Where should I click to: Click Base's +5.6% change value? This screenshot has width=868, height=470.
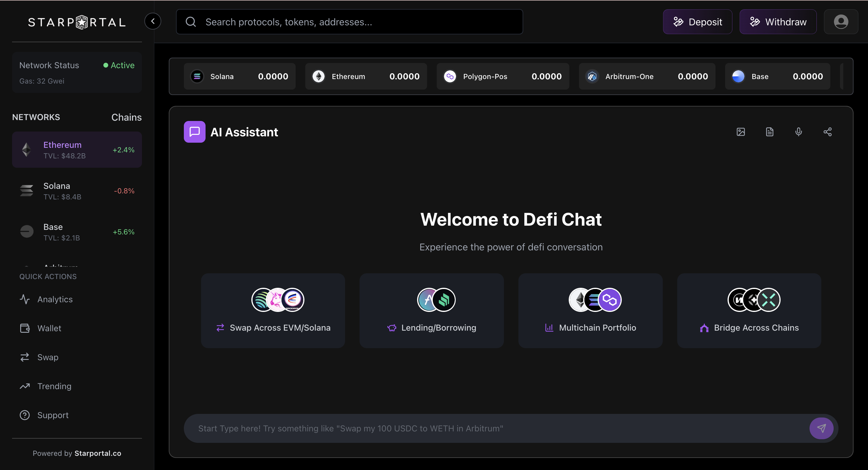[x=123, y=232]
